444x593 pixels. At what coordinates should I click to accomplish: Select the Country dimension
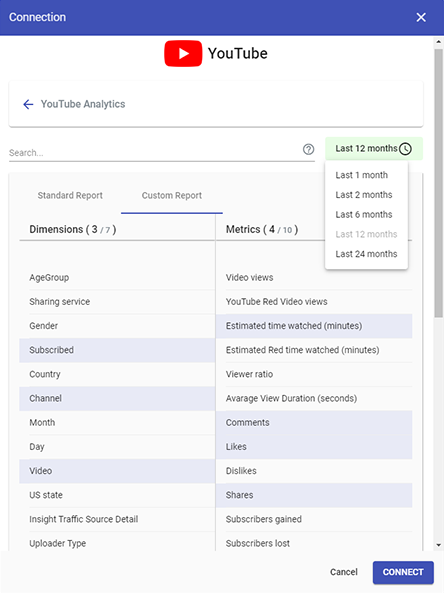pos(117,374)
